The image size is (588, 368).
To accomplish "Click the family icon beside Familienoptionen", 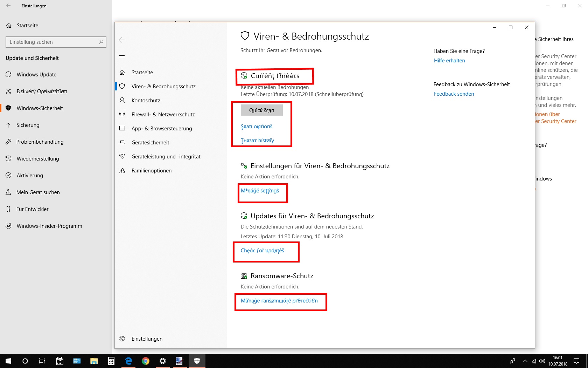I will tap(122, 171).
